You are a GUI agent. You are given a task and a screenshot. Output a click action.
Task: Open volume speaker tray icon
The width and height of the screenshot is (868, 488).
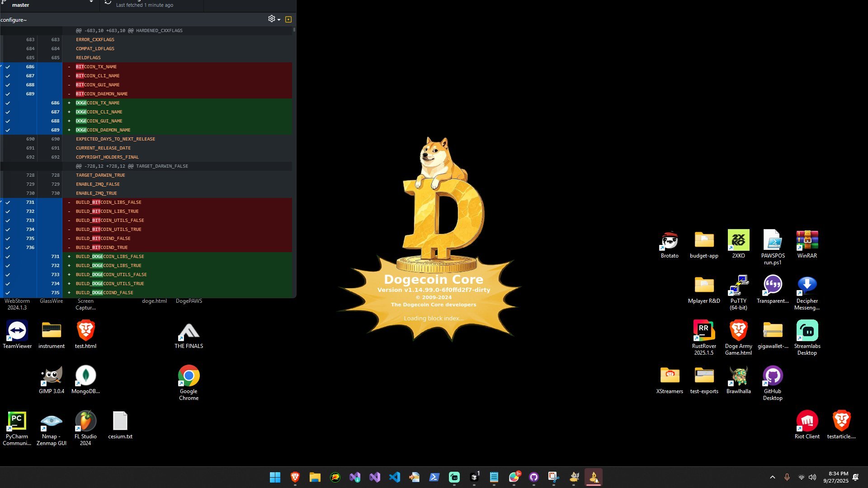tap(812, 477)
